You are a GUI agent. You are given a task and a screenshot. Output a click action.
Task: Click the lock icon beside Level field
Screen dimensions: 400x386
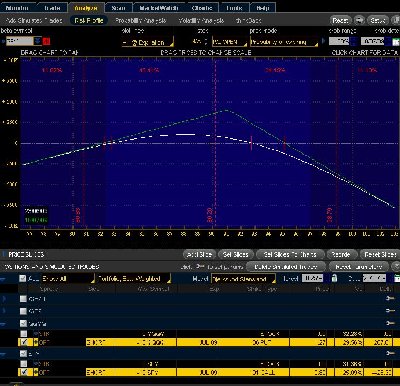pos(334,278)
